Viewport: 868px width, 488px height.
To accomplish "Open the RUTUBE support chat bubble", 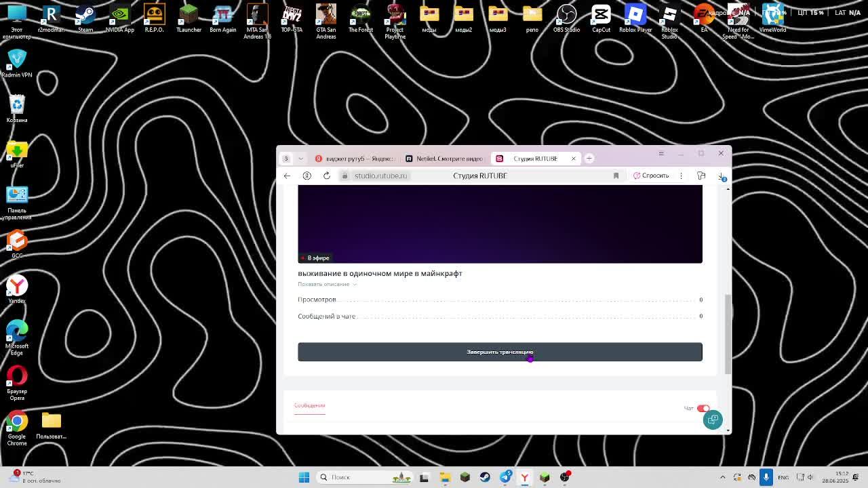I will (713, 420).
